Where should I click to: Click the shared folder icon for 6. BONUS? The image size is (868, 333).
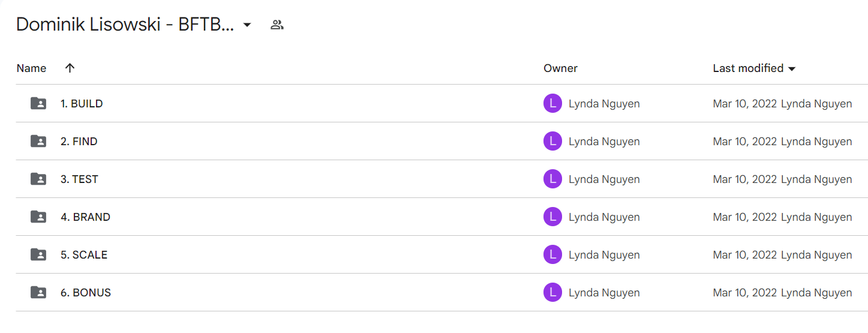[x=38, y=292]
